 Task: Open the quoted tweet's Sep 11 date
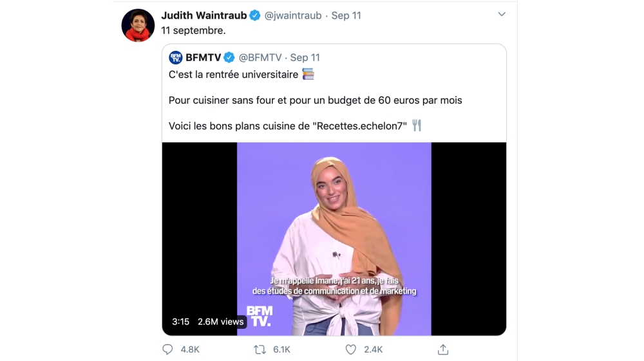[305, 57]
